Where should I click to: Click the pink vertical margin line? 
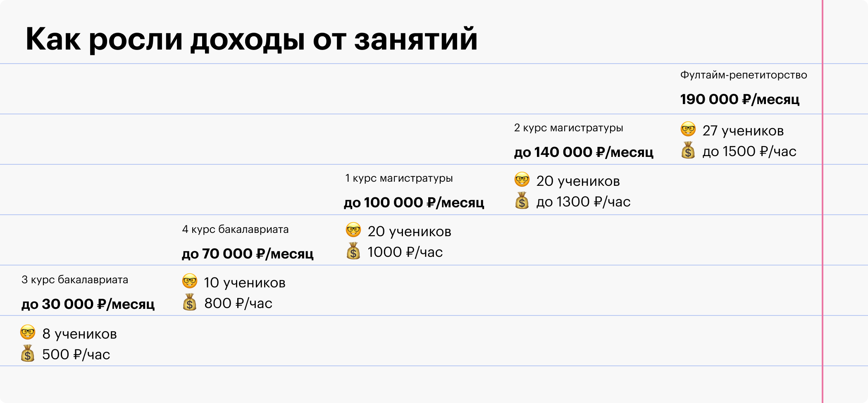coord(823,201)
